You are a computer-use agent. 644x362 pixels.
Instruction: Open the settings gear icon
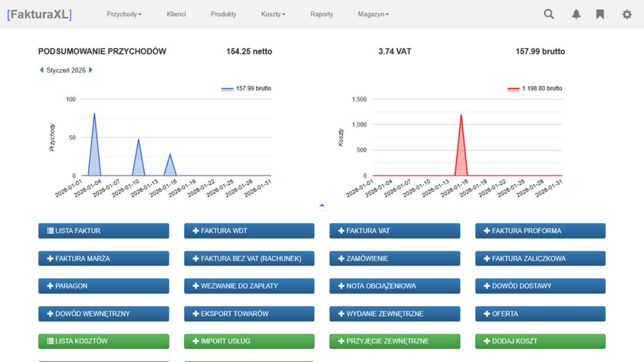tap(626, 14)
